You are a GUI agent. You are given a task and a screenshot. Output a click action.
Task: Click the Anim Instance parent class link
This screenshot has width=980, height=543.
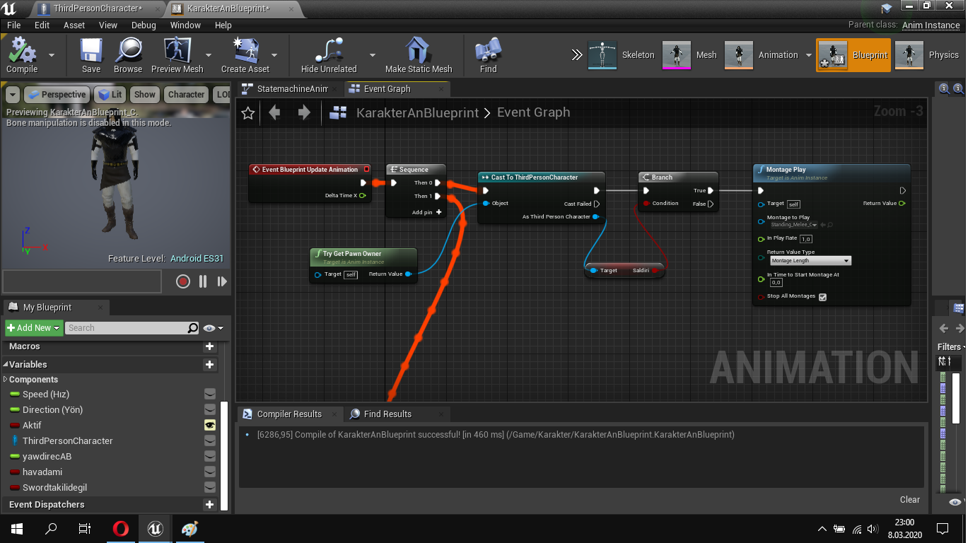(x=931, y=25)
